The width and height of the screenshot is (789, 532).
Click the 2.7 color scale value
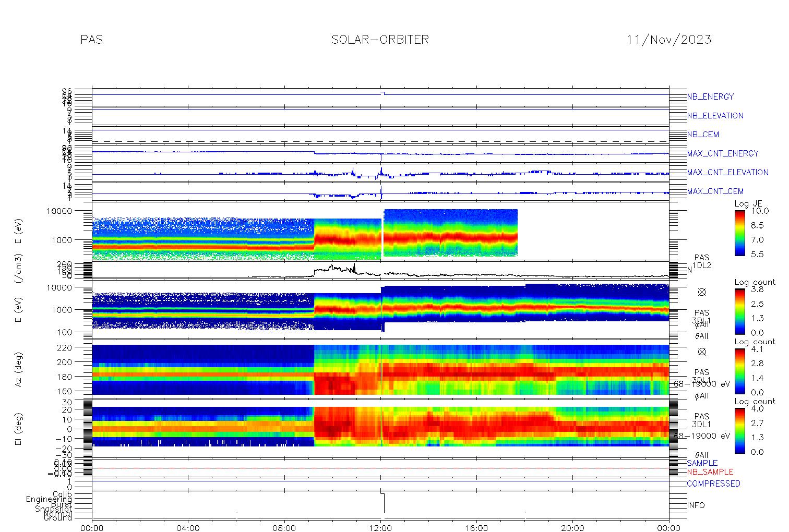[757, 422]
